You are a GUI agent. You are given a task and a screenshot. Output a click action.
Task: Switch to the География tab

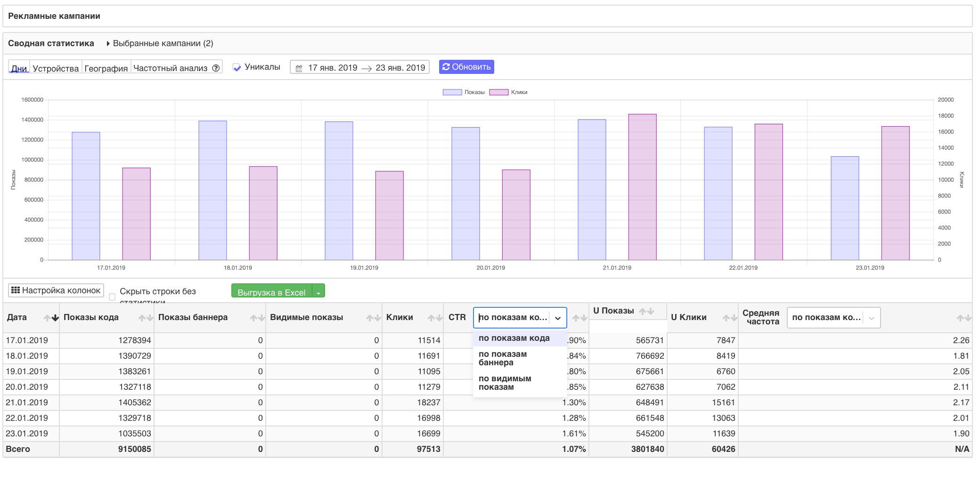coord(106,68)
